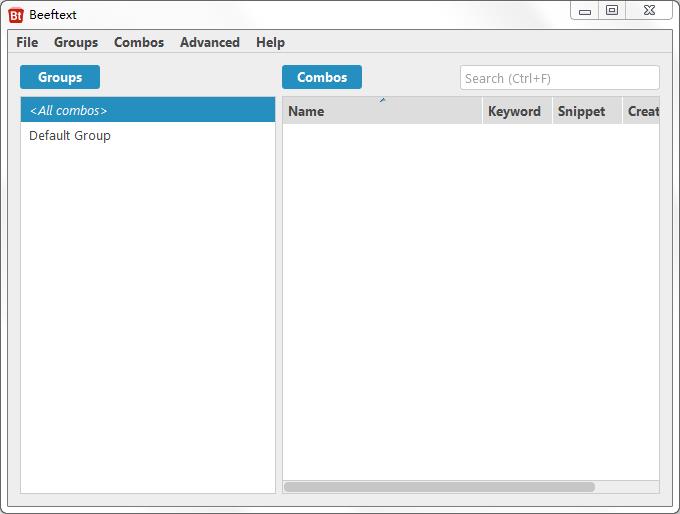Click the blue Groups button

coord(60,77)
